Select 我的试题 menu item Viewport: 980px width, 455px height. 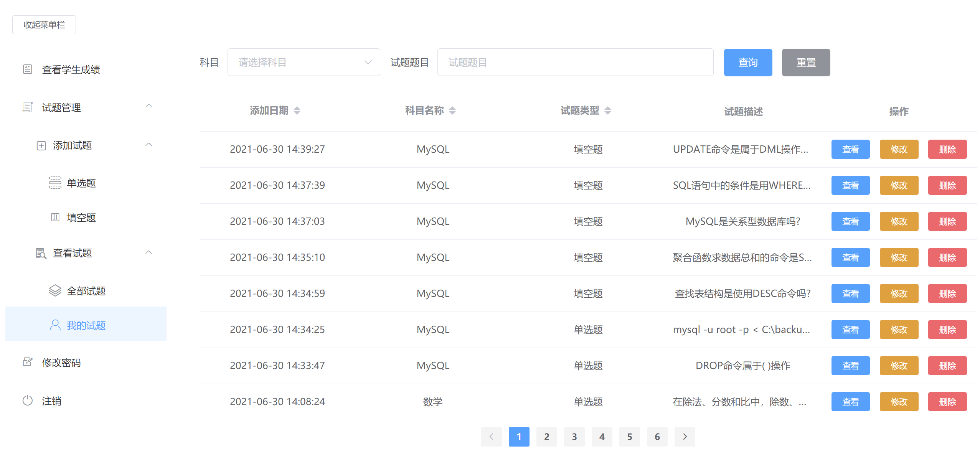point(86,324)
